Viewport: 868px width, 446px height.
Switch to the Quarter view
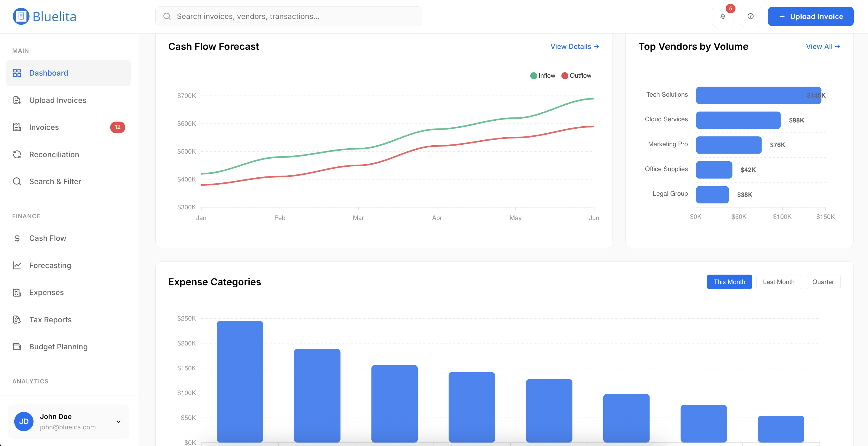(x=823, y=282)
